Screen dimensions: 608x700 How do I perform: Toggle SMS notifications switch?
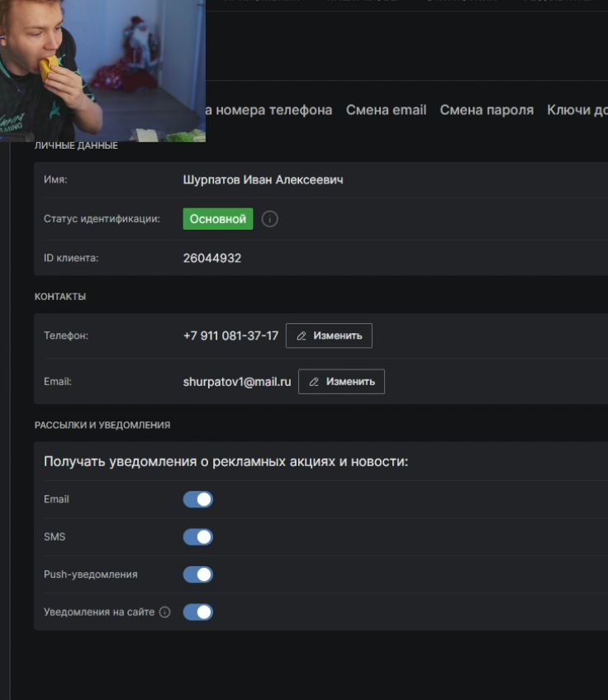point(198,536)
